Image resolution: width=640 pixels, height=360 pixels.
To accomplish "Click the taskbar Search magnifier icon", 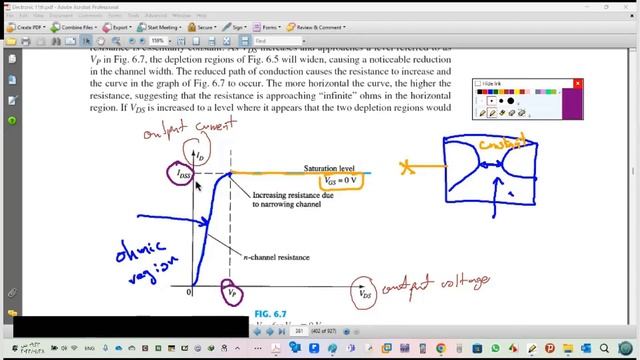I will 604,348.
